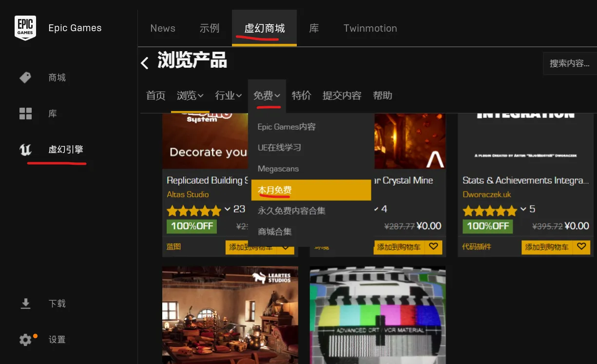Collapse the 免费 dropdown menu
This screenshot has height=364, width=597.
coord(267,96)
